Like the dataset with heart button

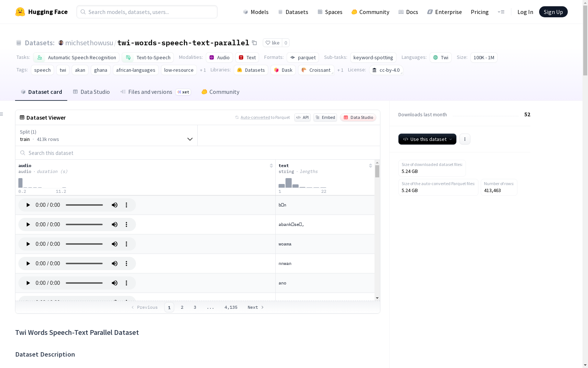pyautogui.click(x=273, y=43)
